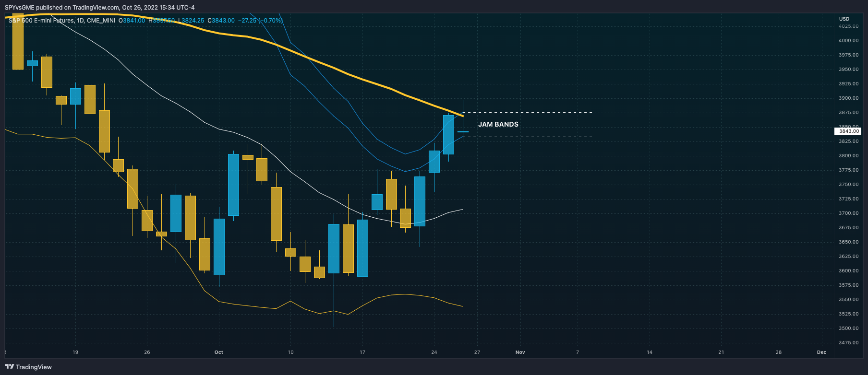Click date 26 on the time axis

click(x=147, y=352)
